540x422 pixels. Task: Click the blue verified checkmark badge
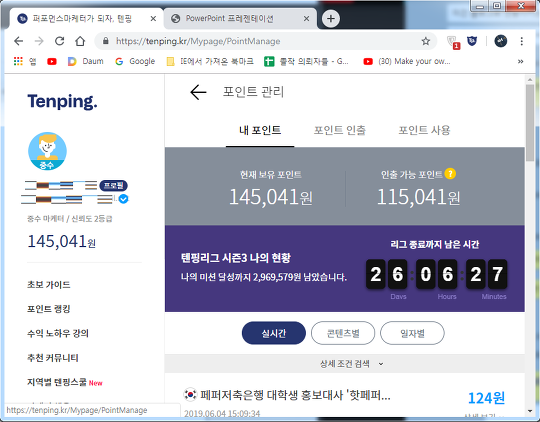124,199
